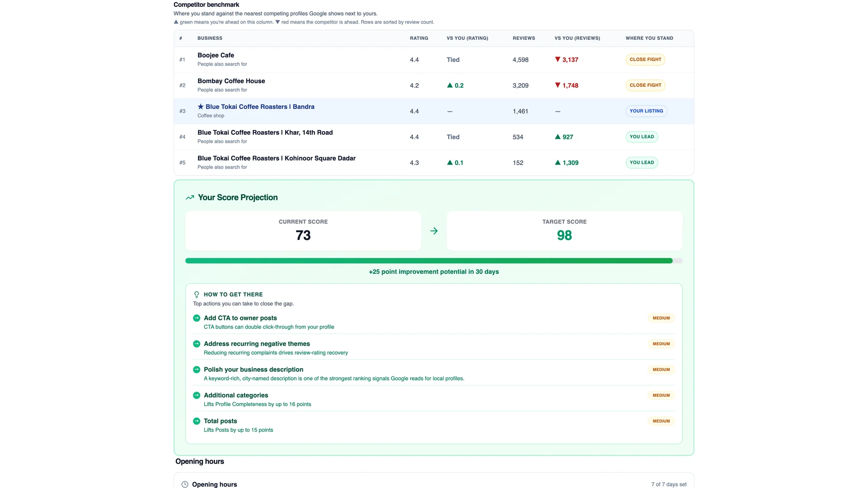Select the Current Score card showing 73
The image size is (868, 488).
click(303, 231)
